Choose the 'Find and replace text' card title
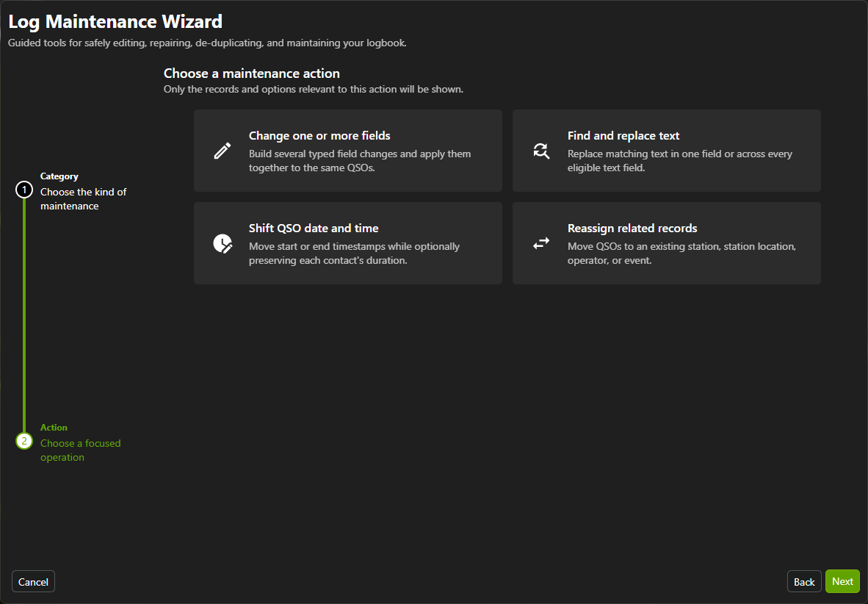The width and height of the screenshot is (868, 604). pyautogui.click(x=623, y=136)
